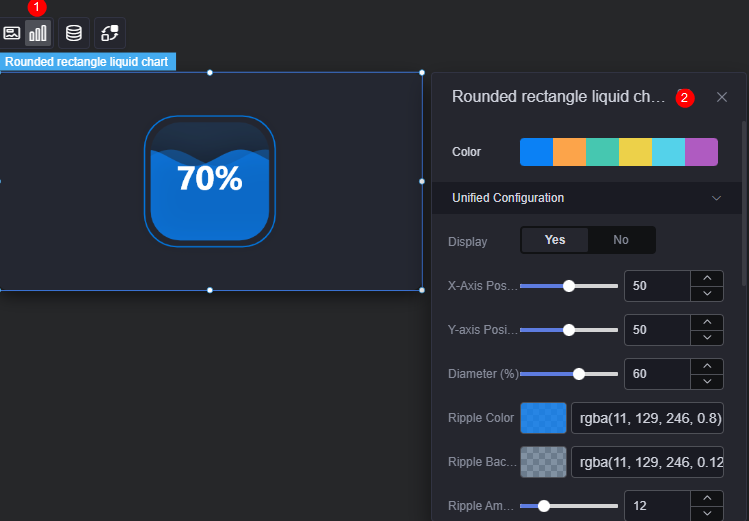
Task: Open the database stack icon
Action: pos(74,33)
